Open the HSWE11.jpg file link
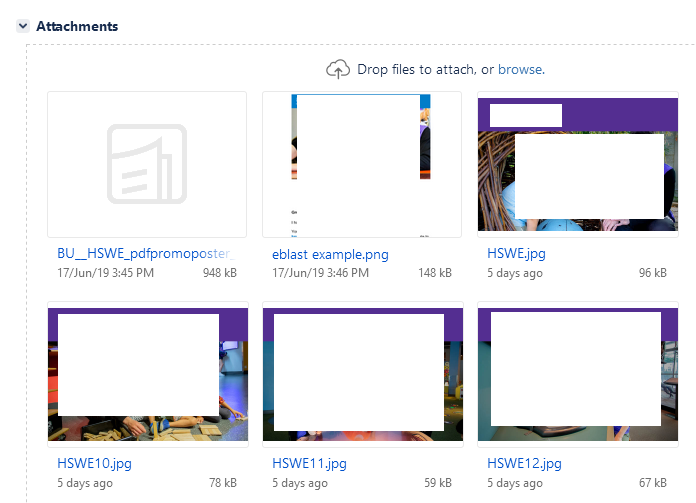696x503 pixels. (x=309, y=463)
